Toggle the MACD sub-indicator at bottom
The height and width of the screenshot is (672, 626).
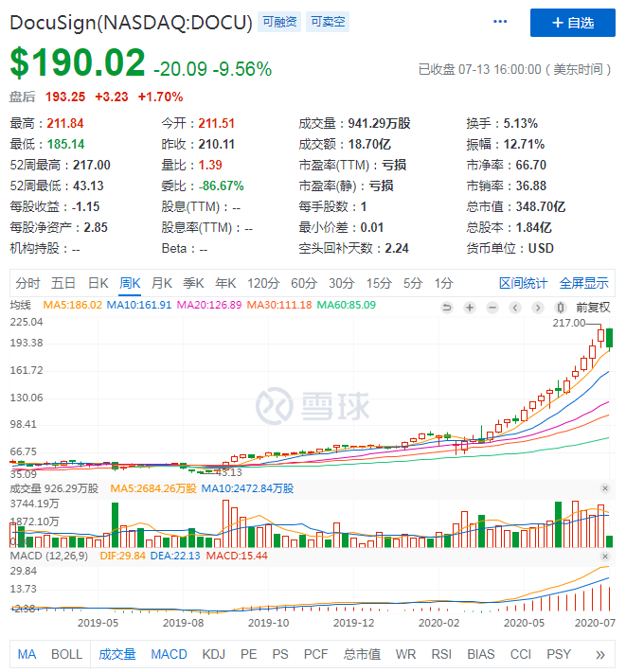click(169, 654)
